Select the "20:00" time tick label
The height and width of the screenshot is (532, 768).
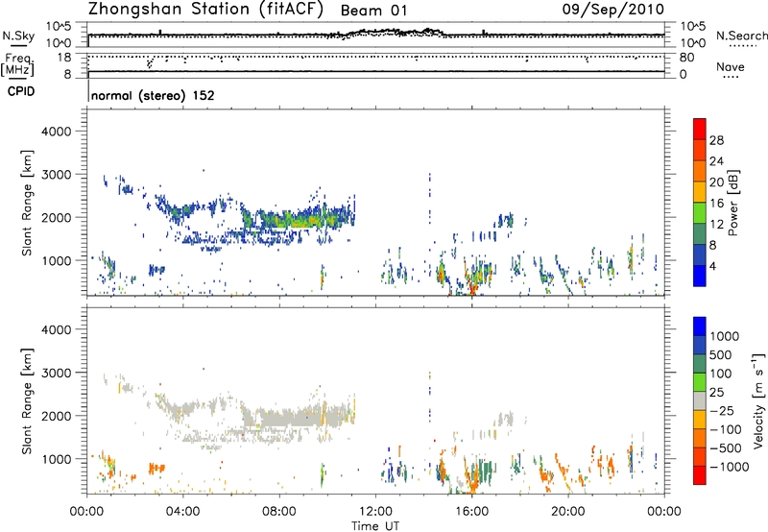tap(567, 512)
